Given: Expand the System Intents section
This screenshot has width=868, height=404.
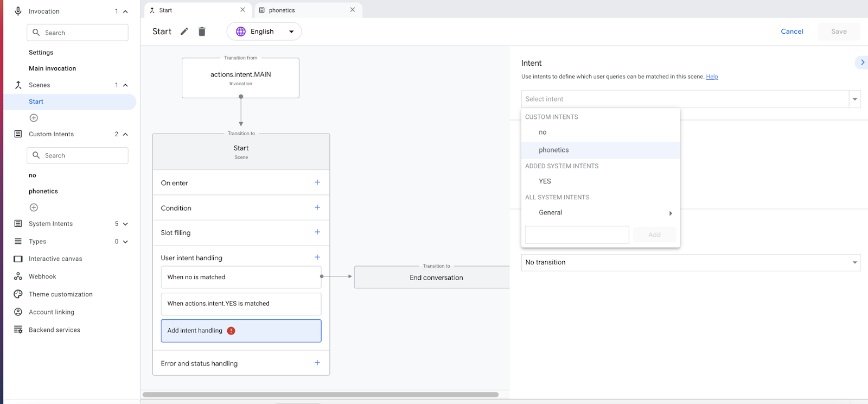Looking at the screenshot, I should (125, 224).
